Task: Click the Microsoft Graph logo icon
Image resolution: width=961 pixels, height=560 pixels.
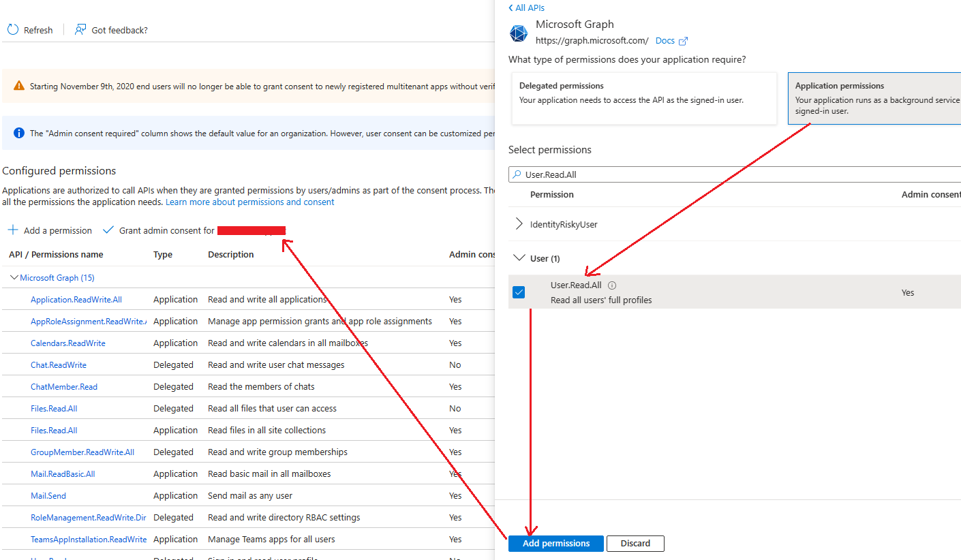Action: coord(519,33)
